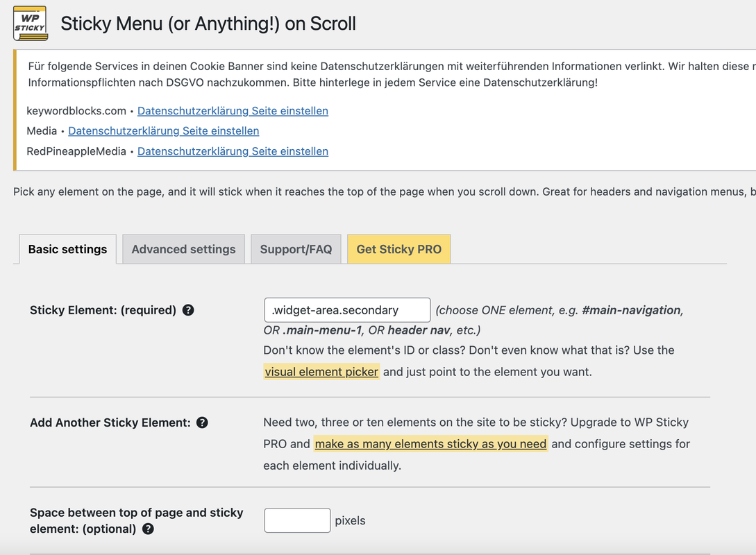This screenshot has height=555, width=756.
Task: Open help icon for Add Another Sticky Element
Action: [x=202, y=422]
